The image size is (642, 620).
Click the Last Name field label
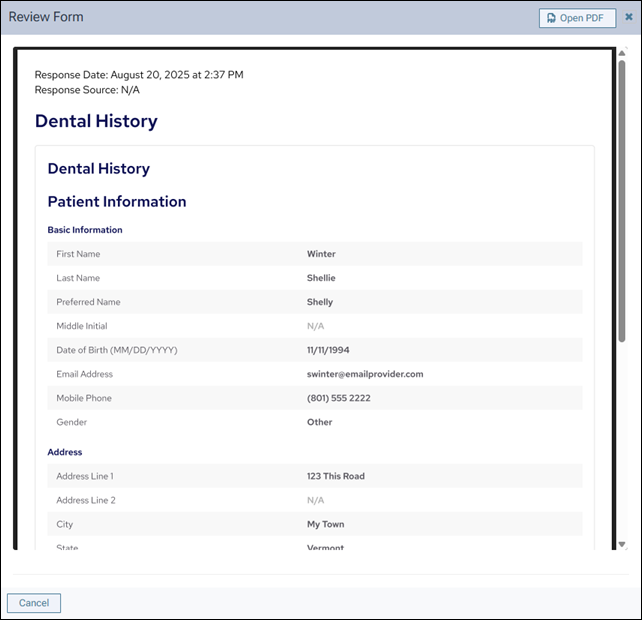click(78, 278)
